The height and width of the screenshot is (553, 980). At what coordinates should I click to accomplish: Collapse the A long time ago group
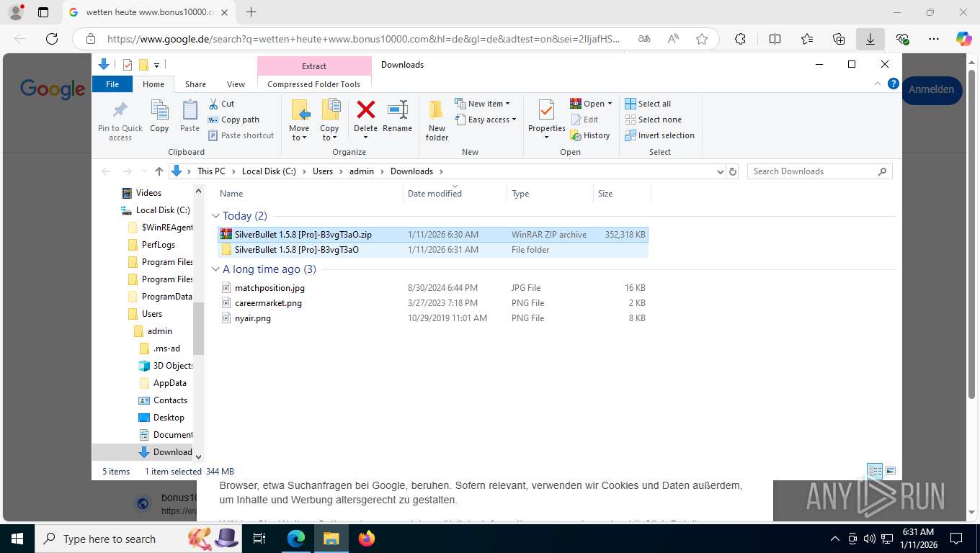pos(216,269)
